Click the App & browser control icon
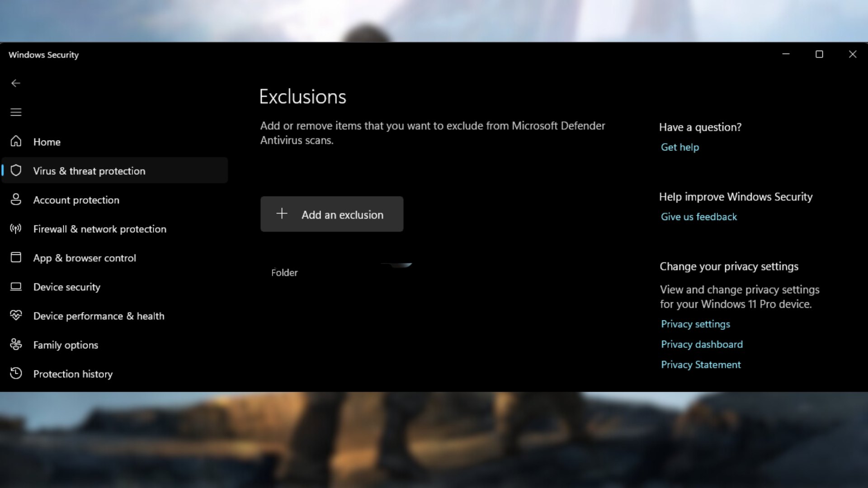The width and height of the screenshot is (868, 488). [16, 258]
